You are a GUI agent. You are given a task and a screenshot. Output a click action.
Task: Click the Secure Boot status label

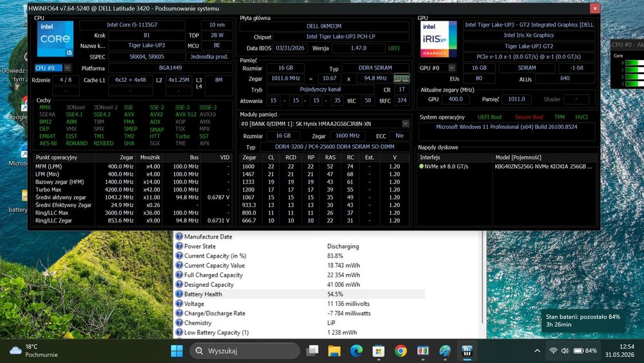529,117
